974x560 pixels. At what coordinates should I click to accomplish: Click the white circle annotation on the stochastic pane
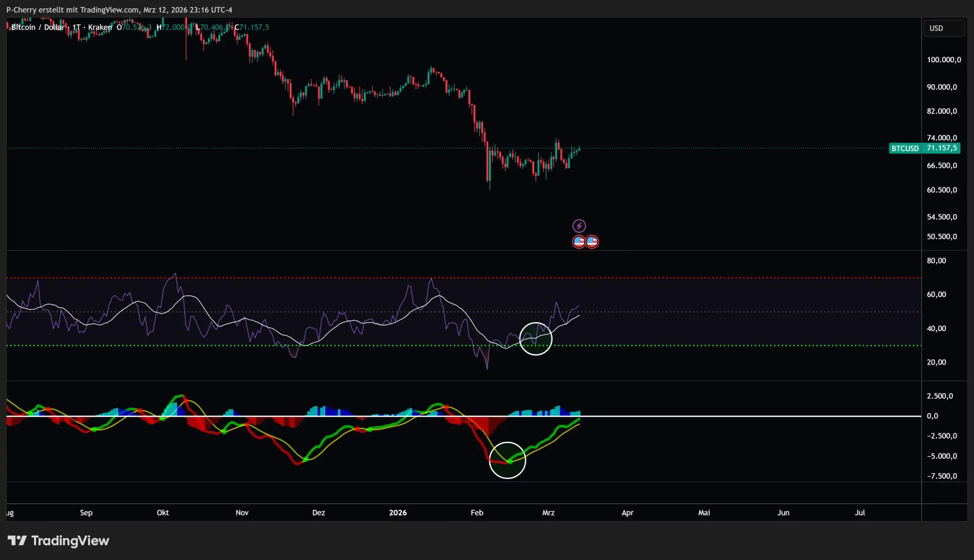pos(536,339)
